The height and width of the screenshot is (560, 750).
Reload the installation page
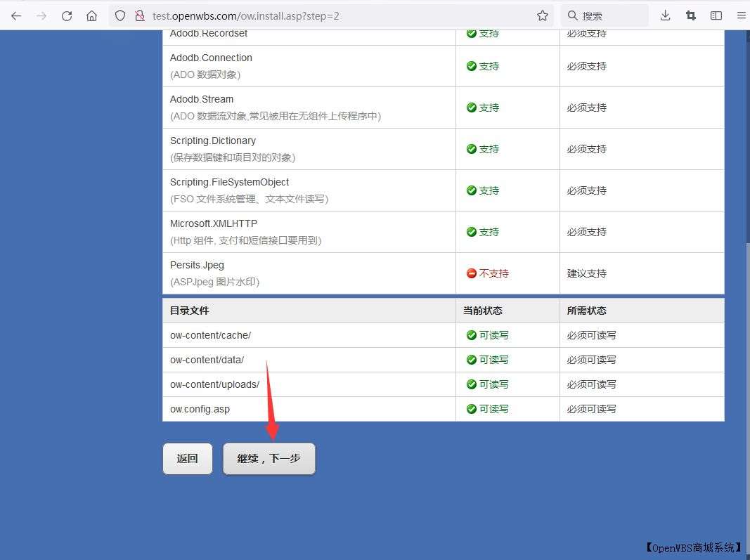pyautogui.click(x=66, y=15)
